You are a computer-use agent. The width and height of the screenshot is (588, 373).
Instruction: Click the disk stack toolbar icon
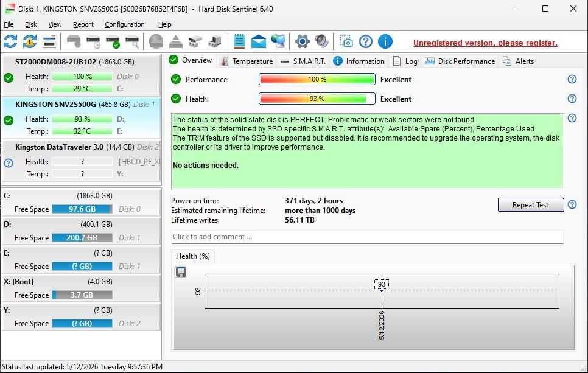(x=215, y=41)
